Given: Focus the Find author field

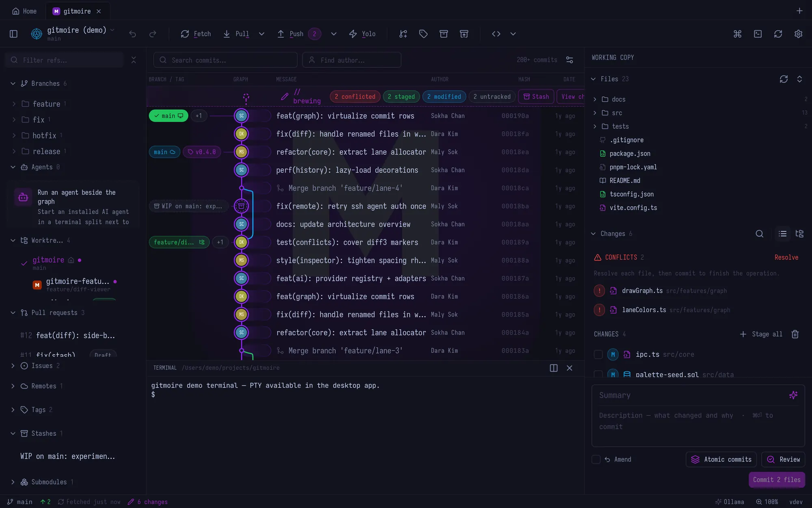Looking at the screenshot, I should [352, 60].
